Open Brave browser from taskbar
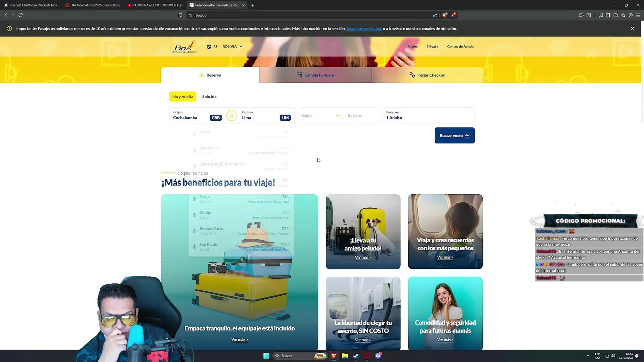 pos(334,356)
